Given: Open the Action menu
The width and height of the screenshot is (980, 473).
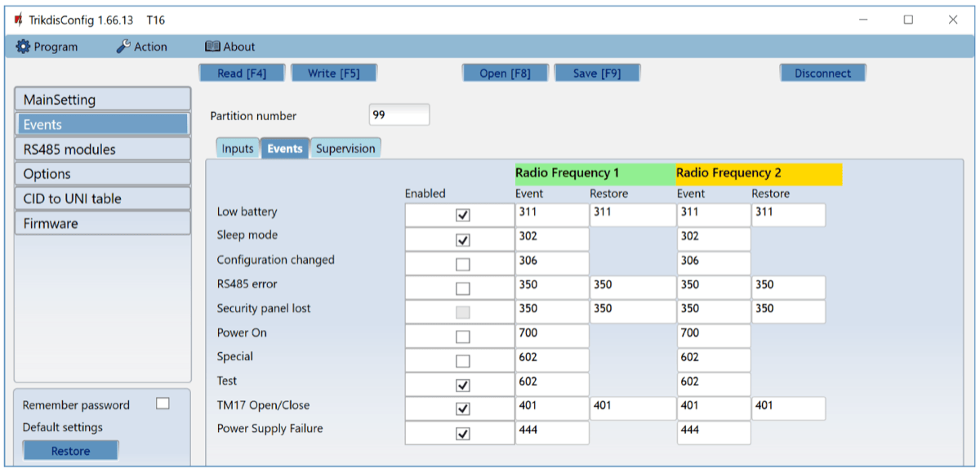Looking at the screenshot, I should point(141,47).
